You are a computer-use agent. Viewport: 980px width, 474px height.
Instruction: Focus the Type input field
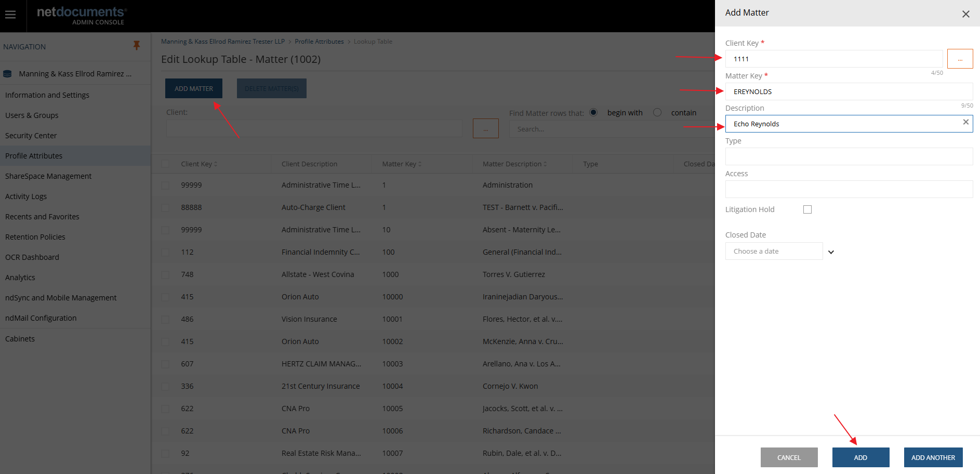pyautogui.click(x=849, y=156)
